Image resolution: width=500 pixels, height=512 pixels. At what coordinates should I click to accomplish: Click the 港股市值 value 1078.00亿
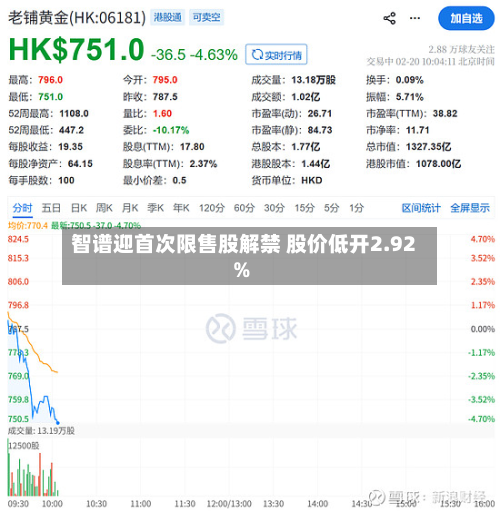pos(438,164)
